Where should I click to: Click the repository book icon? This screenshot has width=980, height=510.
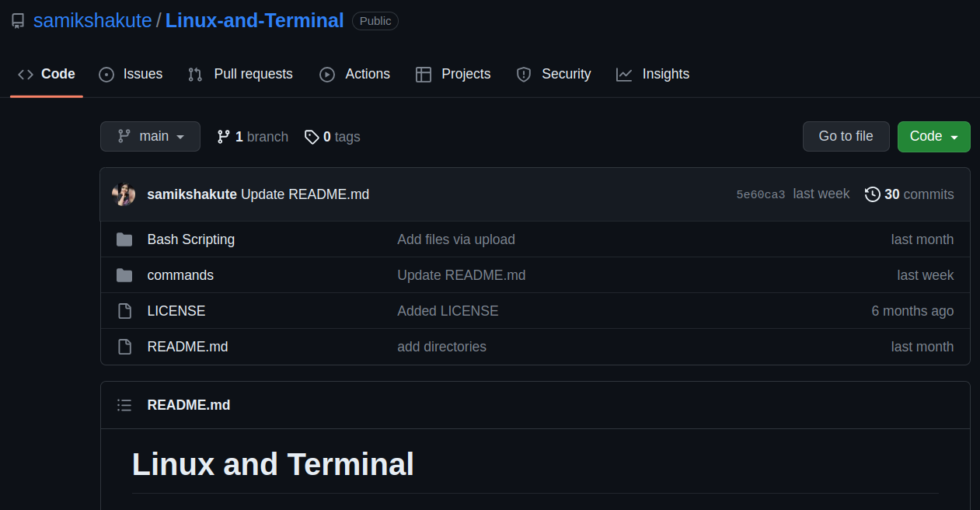[18, 21]
